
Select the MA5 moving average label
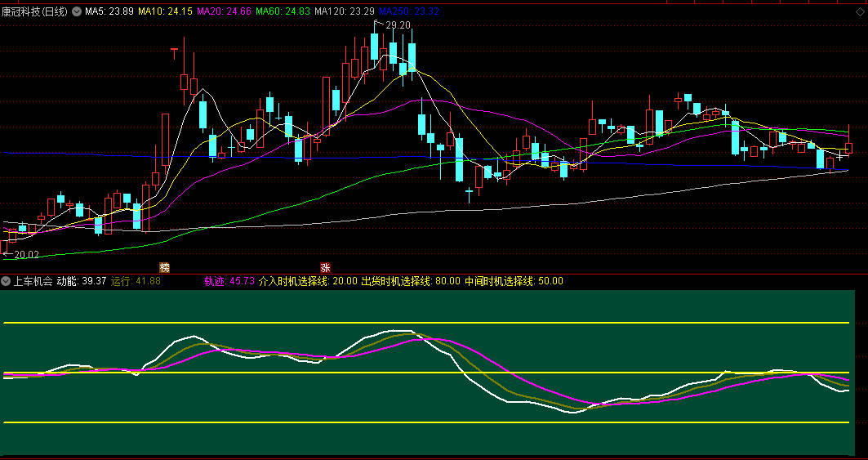click(109, 11)
